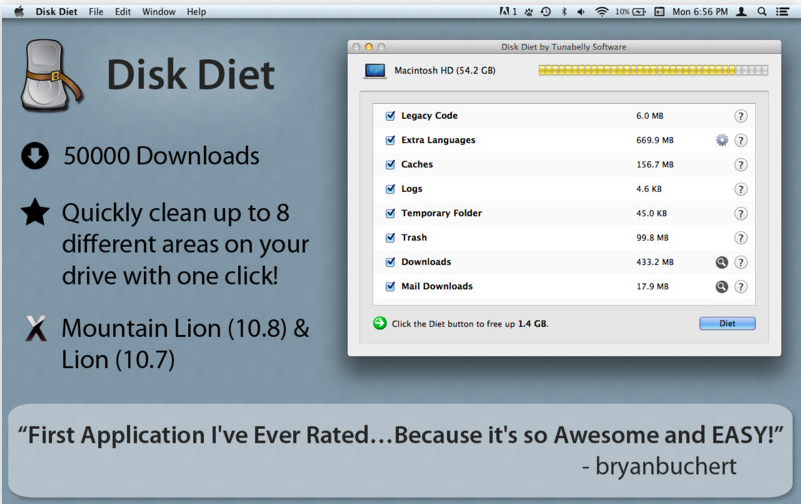The height and width of the screenshot is (504, 801).
Task: Open the Apple menu
Action: coord(19,11)
